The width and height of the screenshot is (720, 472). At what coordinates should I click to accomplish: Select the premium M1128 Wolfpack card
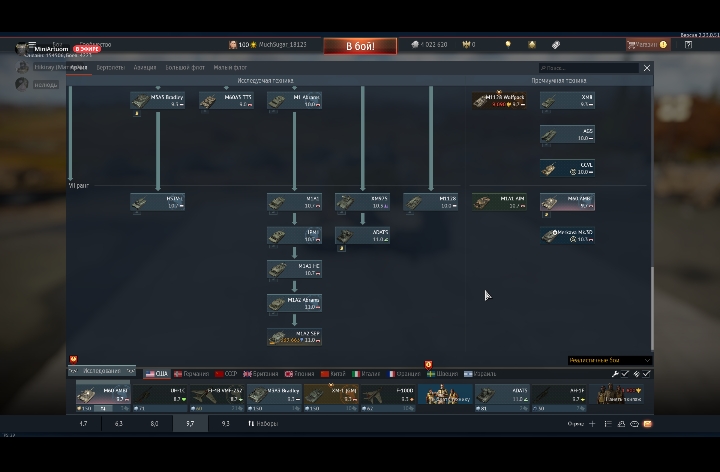pos(499,101)
